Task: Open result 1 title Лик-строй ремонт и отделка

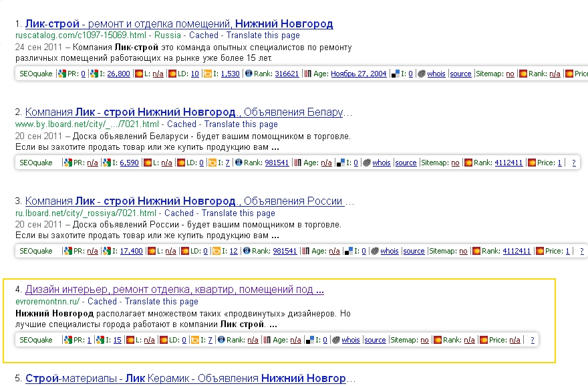Action: [x=179, y=24]
